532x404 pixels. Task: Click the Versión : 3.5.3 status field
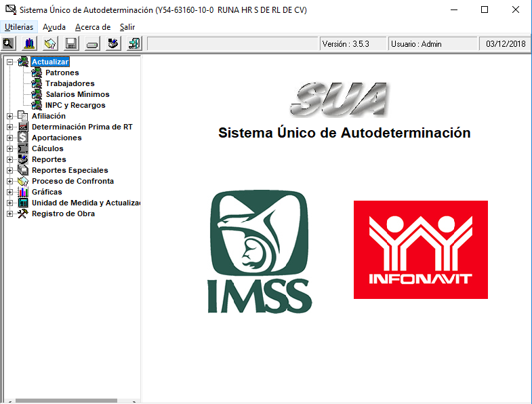[353, 44]
